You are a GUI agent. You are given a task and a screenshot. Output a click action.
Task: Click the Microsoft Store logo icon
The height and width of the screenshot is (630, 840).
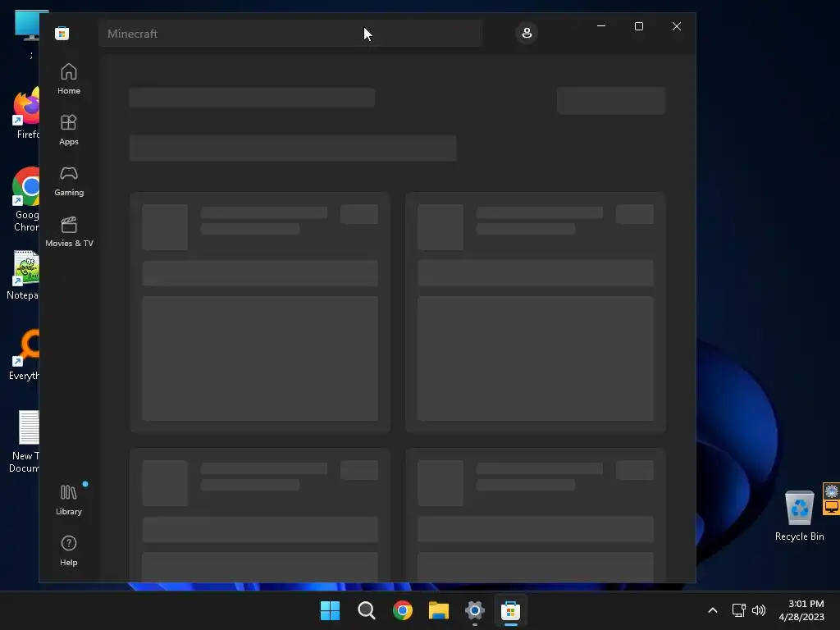coord(62,33)
